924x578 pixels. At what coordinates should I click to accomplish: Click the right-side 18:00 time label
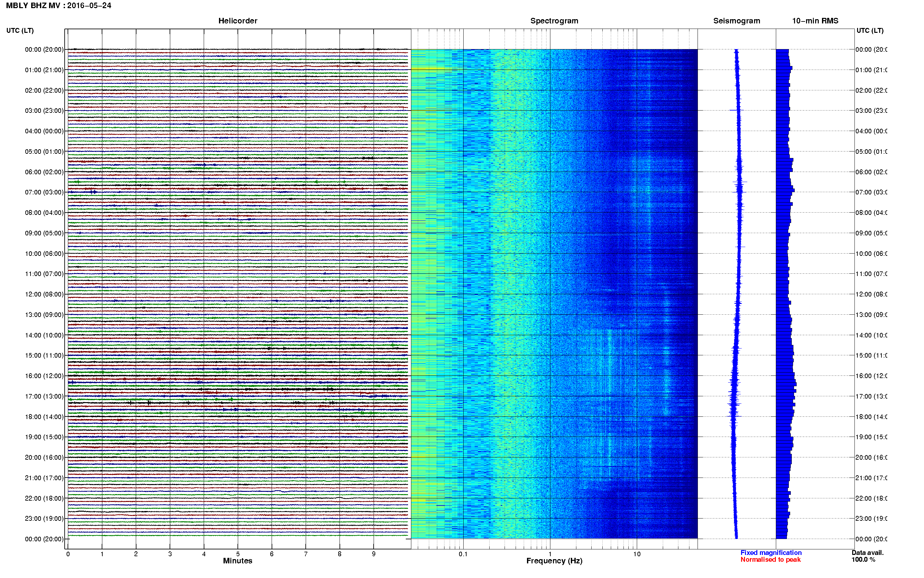click(871, 417)
